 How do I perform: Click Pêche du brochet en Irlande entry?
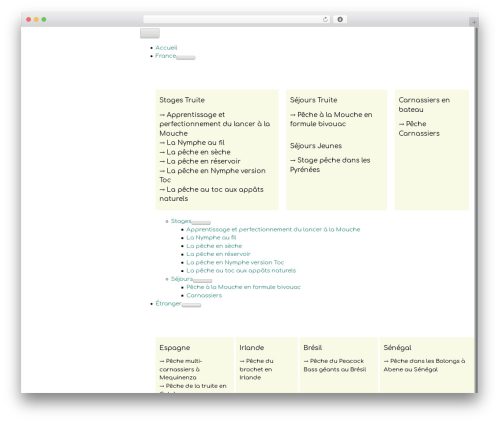pyautogui.click(x=256, y=369)
